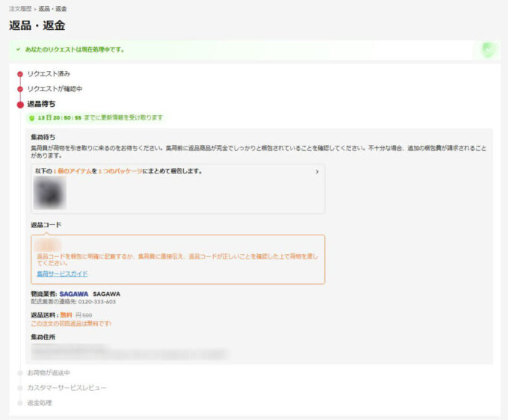
Task: Click the green leaf badge icon in banner
Action: tap(489, 50)
